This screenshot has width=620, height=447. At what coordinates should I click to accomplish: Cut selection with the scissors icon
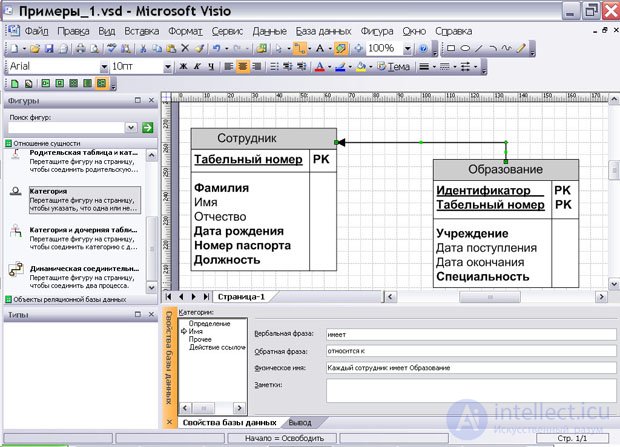[x=143, y=49]
